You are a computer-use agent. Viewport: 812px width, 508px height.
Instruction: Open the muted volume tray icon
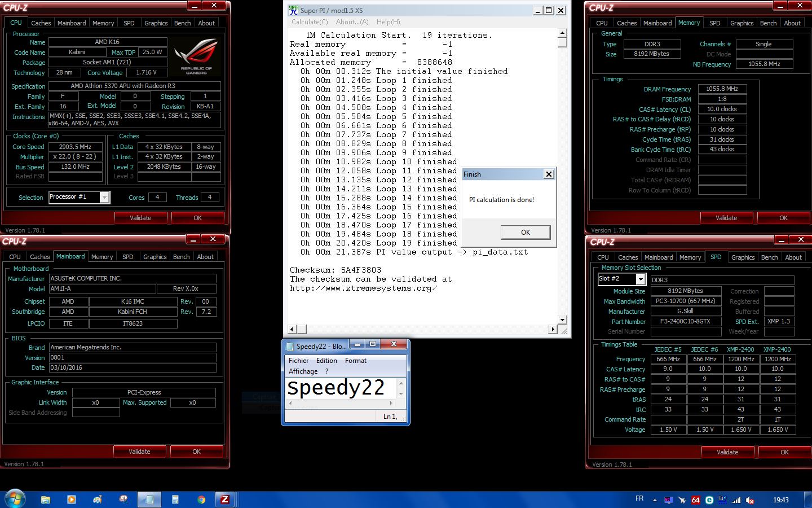click(750, 500)
